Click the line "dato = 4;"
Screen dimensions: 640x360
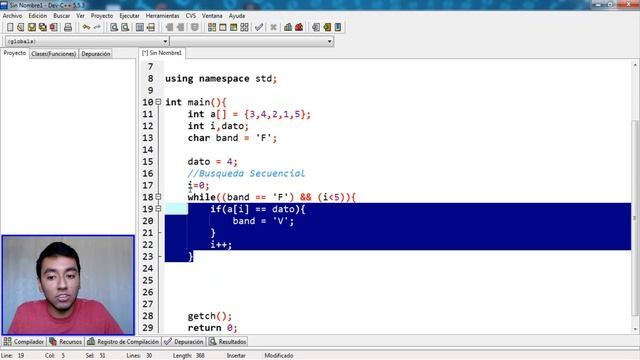(x=212, y=162)
